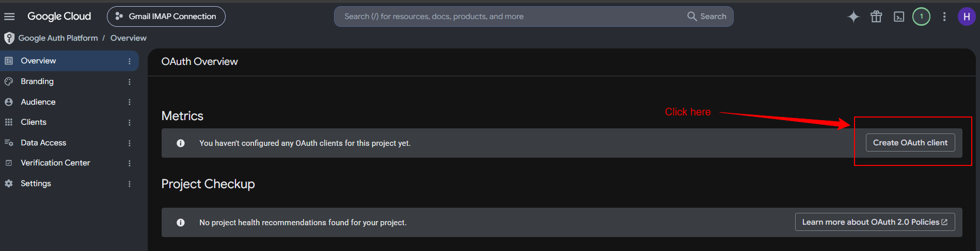
Task: Click the Search magnifier button
Action: (x=707, y=16)
